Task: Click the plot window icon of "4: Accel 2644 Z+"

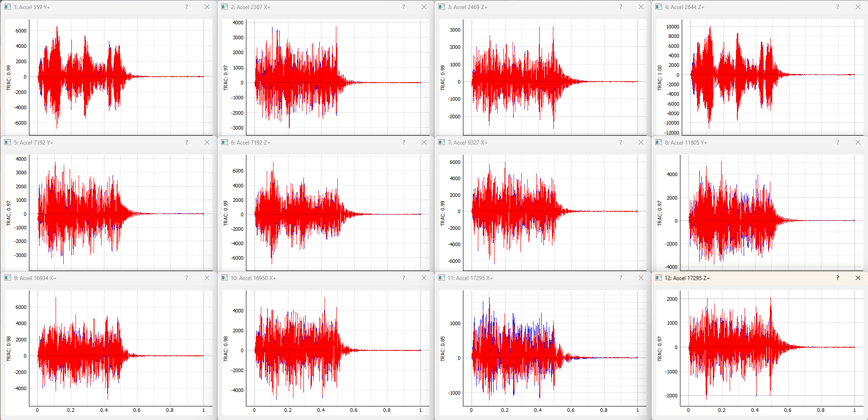Action: pos(659,7)
